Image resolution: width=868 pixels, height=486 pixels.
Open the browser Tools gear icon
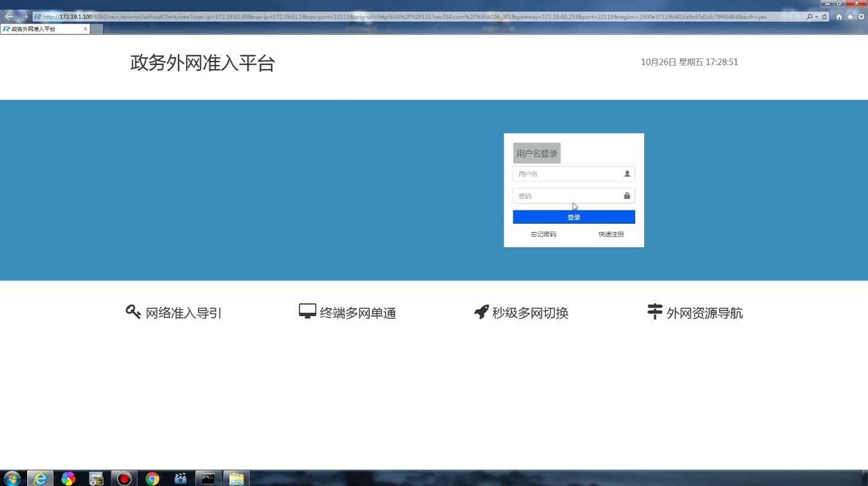(860, 16)
